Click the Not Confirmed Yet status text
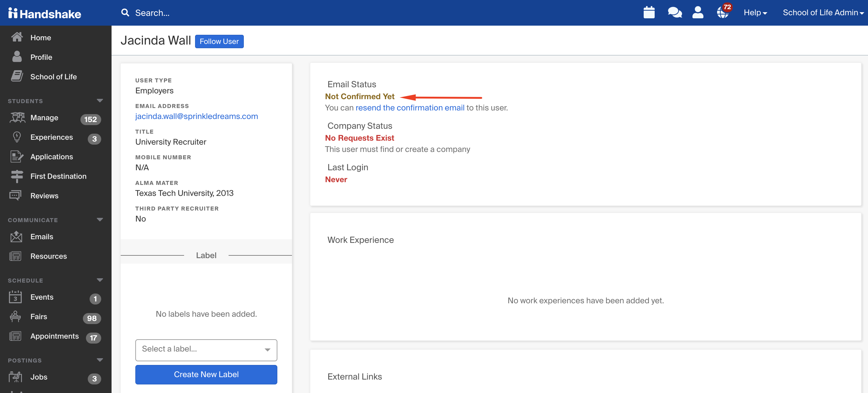Screen dimensions: 868x393 [360, 96]
